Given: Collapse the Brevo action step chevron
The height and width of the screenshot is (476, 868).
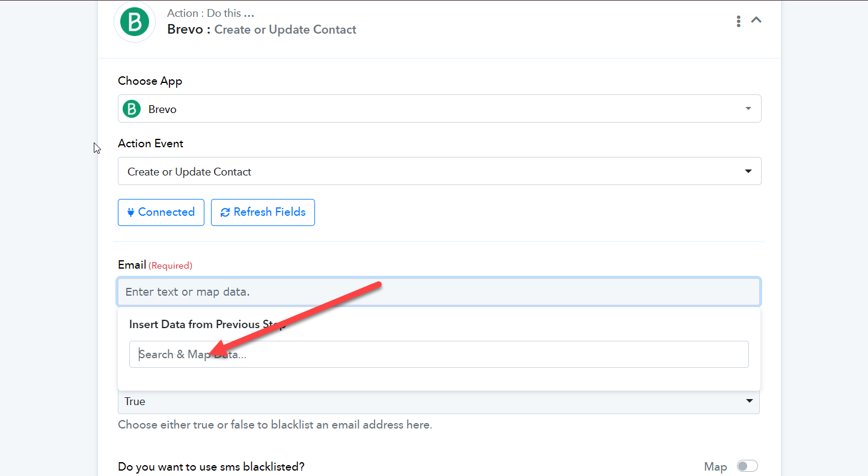Looking at the screenshot, I should pos(757,20).
